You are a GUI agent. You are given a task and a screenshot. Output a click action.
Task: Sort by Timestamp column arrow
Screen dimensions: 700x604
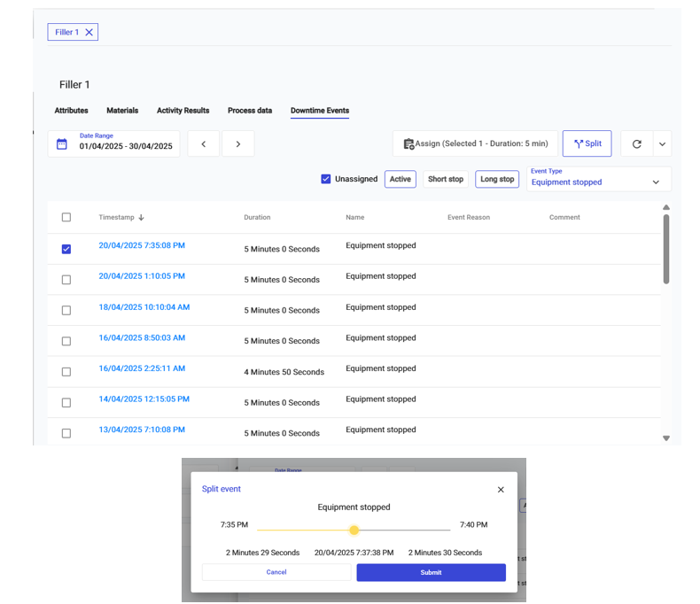[141, 218]
